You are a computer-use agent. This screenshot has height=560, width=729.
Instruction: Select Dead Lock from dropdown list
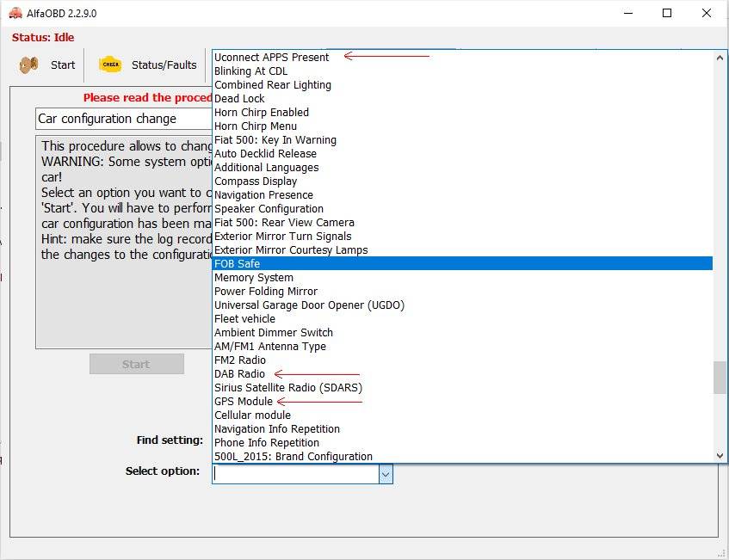point(462,99)
